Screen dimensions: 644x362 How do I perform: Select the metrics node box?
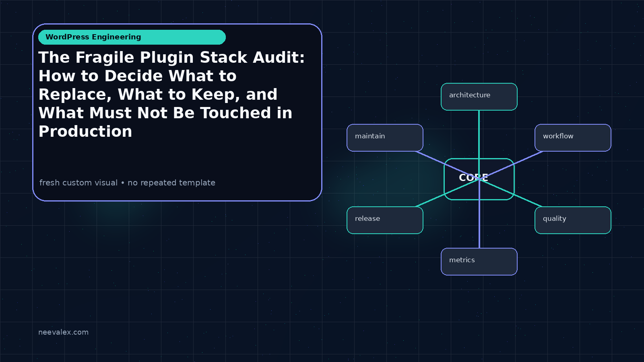pos(479,261)
